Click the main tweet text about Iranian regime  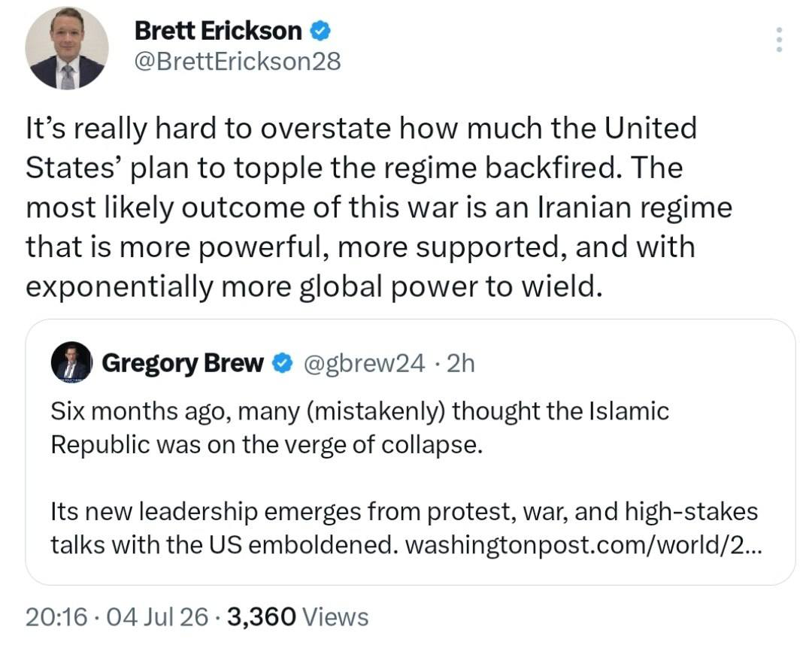pyautogui.click(x=379, y=207)
